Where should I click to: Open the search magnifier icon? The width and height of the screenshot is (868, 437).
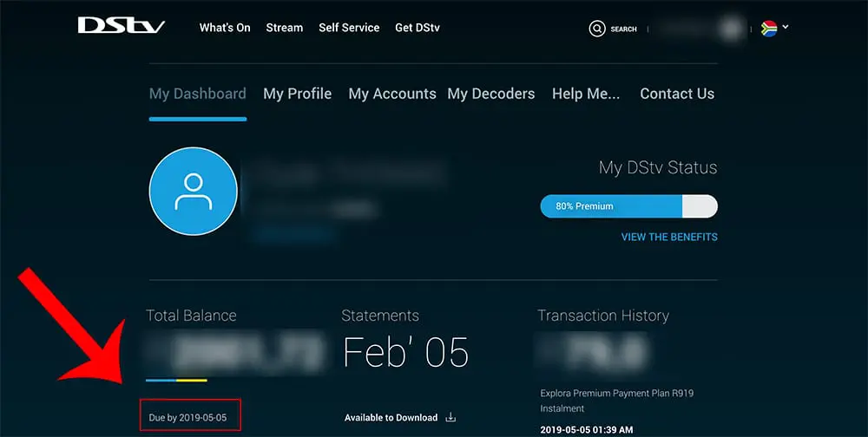tap(597, 29)
